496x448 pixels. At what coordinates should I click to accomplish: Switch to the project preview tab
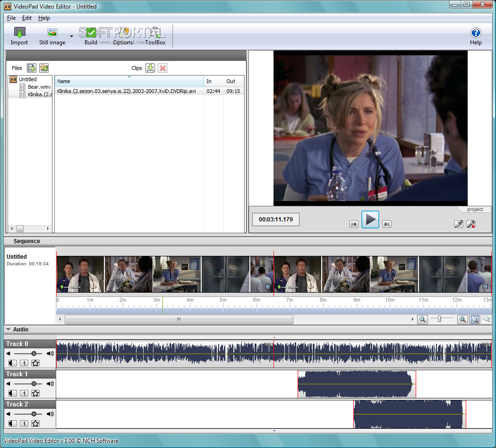(x=475, y=209)
